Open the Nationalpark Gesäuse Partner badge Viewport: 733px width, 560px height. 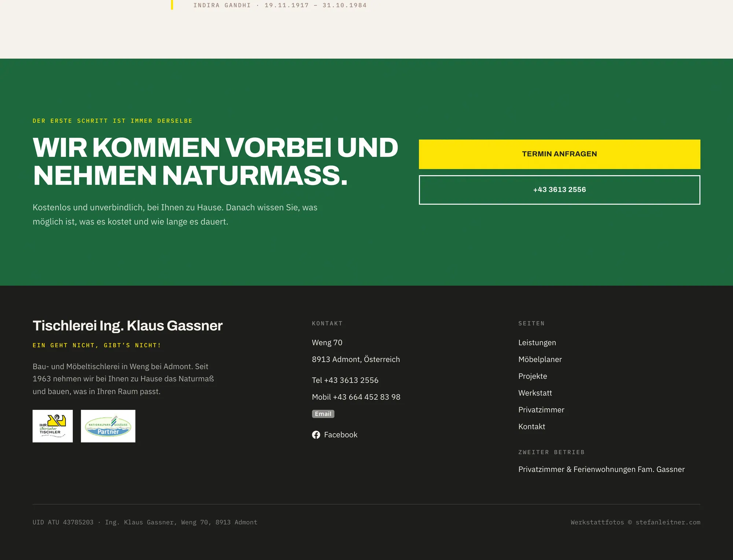(108, 426)
